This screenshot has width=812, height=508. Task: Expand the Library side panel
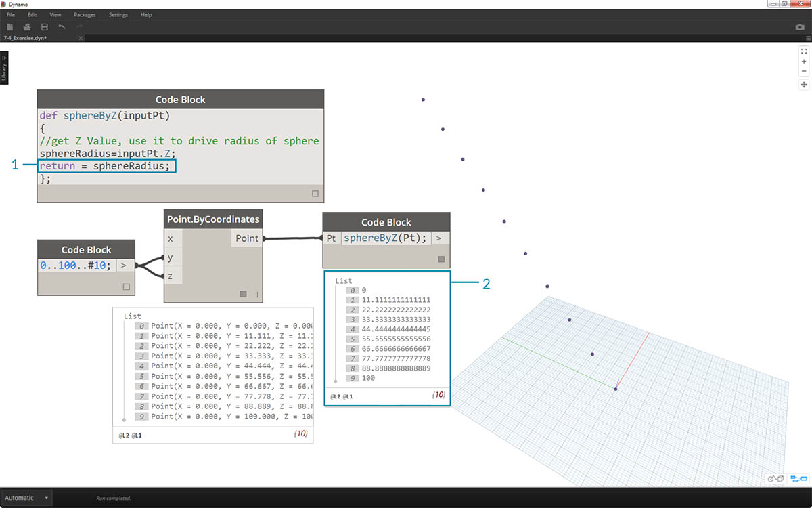click(4, 68)
